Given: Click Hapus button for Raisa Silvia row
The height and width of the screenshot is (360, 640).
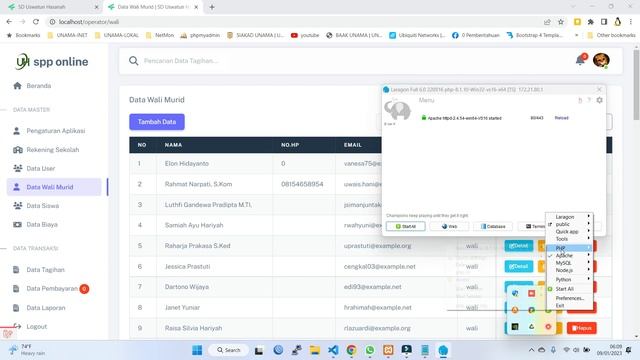Looking at the screenshot, I should coord(582,328).
